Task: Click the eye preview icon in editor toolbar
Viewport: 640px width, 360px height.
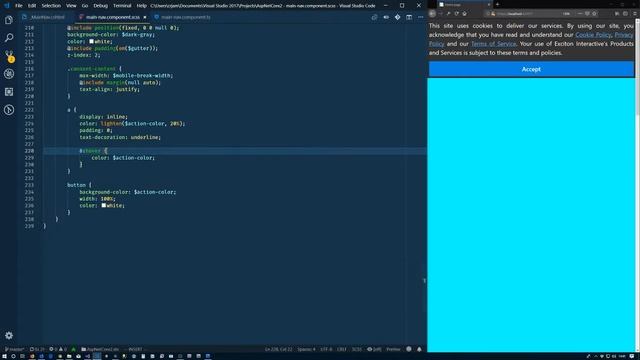Action: click(x=386, y=17)
